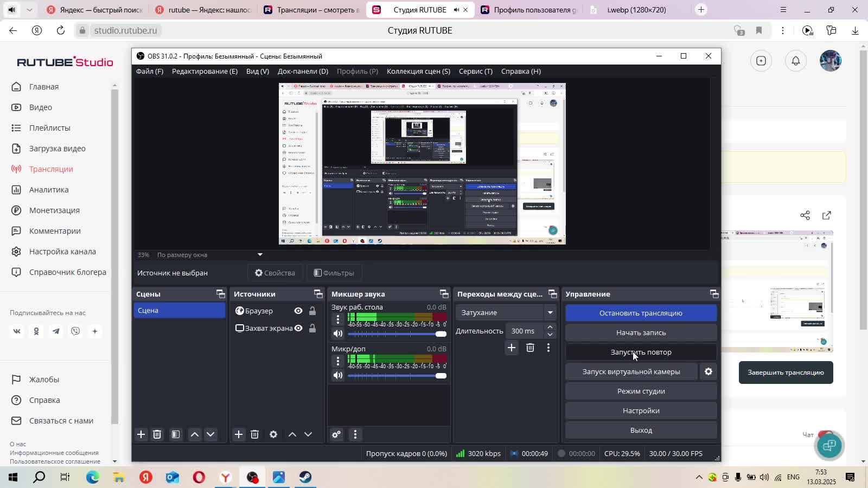
Task: Open Коллекция сцен menu
Action: pos(418,71)
